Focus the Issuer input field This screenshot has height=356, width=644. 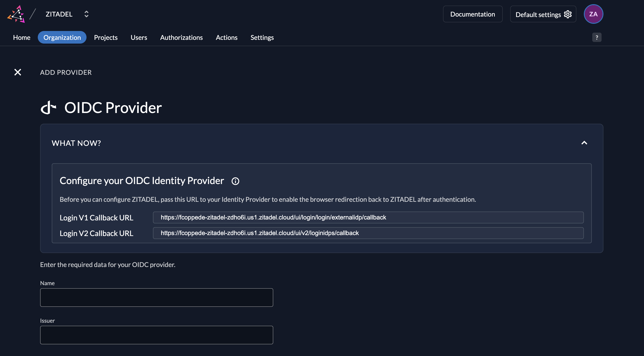[x=156, y=335]
